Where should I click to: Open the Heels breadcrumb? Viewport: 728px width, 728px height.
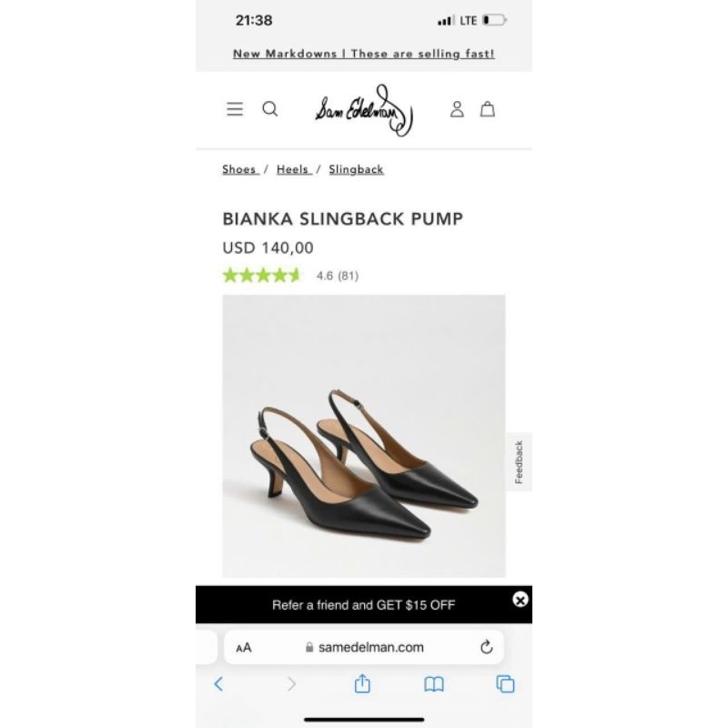(x=293, y=169)
